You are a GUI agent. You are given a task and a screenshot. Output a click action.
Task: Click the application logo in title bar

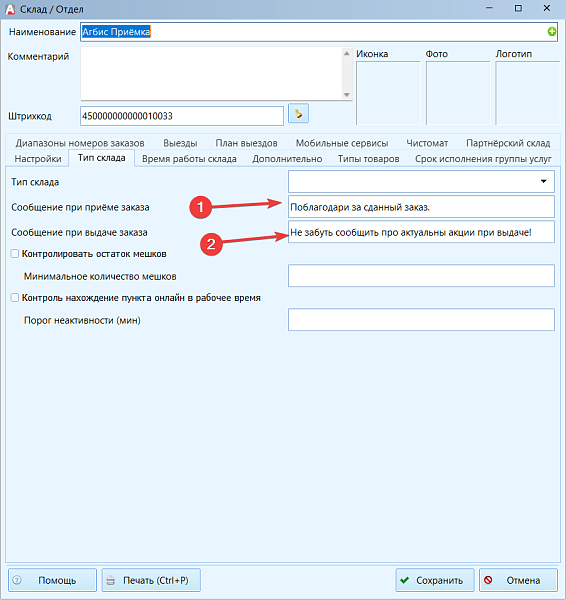[x=10, y=9]
